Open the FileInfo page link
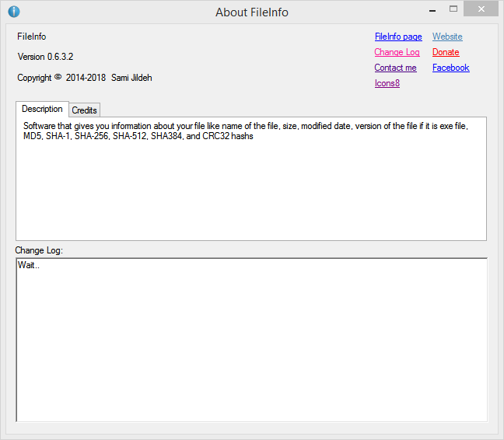 pyautogui.click(x=398, y=37)
